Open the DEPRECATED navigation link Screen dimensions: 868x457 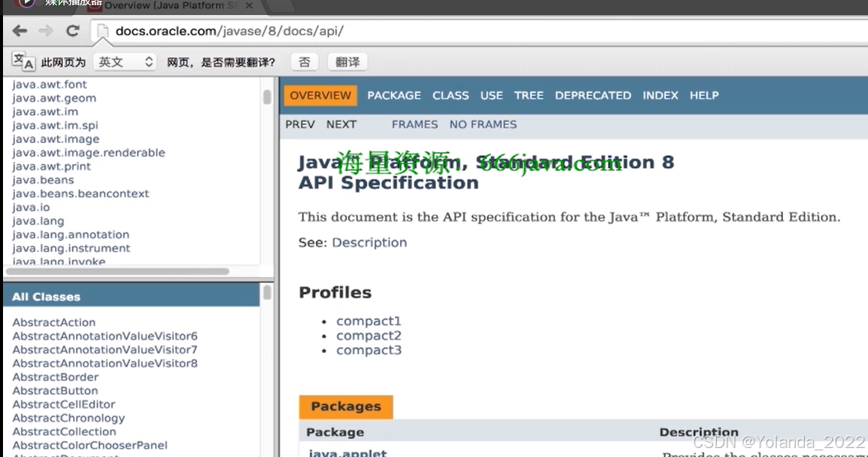point(593,96)
